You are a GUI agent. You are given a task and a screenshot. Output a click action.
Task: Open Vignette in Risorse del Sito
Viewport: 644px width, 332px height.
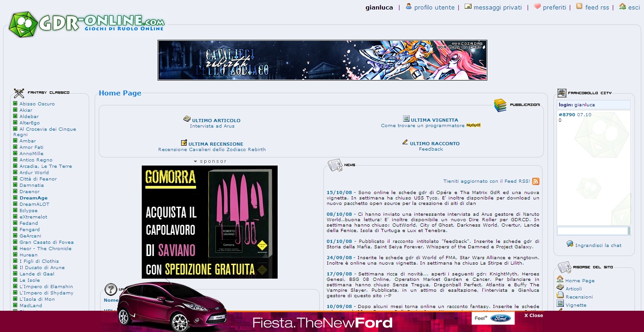coord(576,305)
